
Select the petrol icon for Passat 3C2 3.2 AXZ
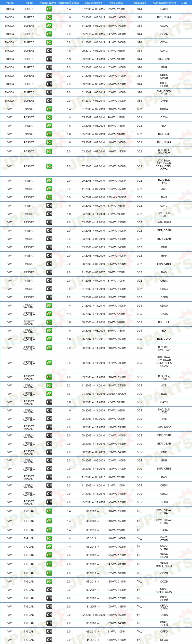49,189
